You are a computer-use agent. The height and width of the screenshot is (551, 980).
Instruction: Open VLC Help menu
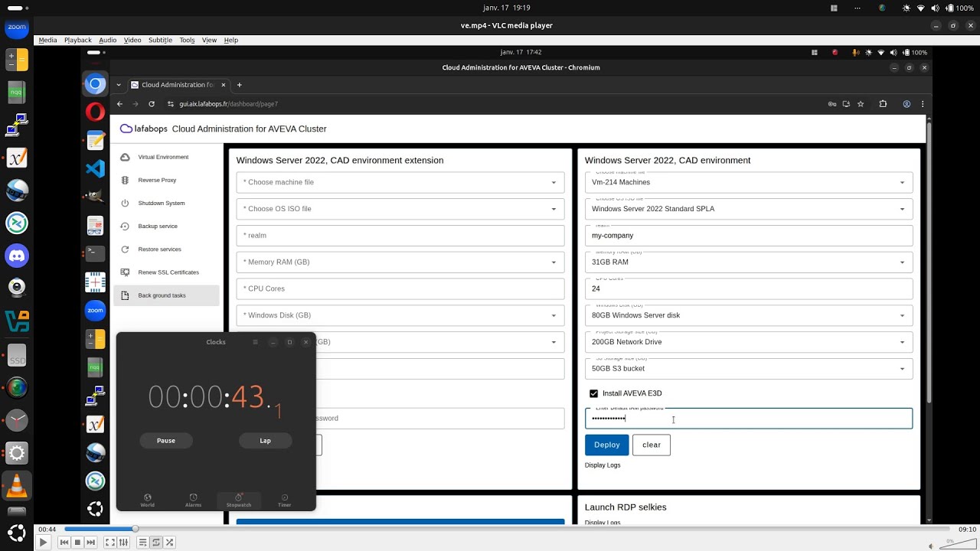click(230, 40)
